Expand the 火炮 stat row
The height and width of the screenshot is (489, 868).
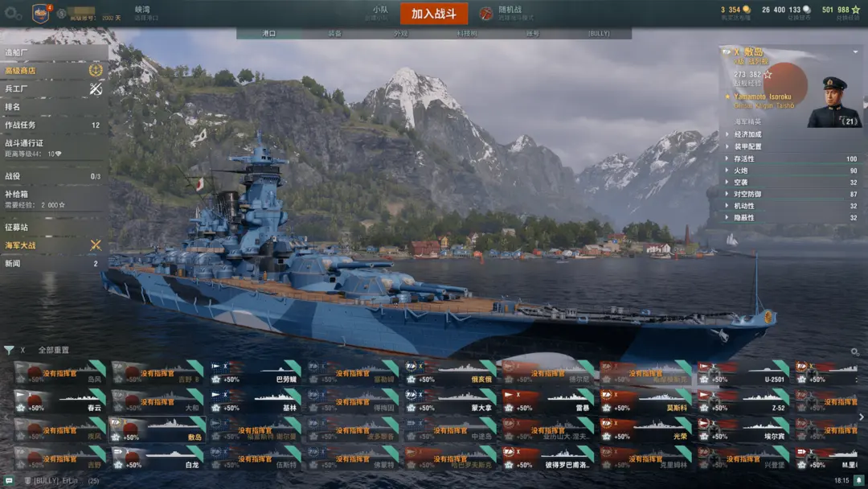pos(792,171)
